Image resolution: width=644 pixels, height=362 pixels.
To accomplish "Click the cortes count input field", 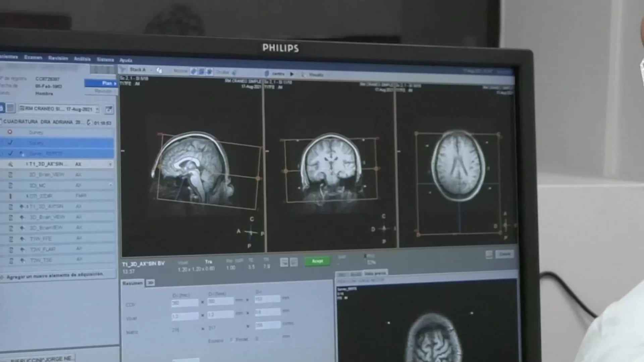I will click(267, 325).
